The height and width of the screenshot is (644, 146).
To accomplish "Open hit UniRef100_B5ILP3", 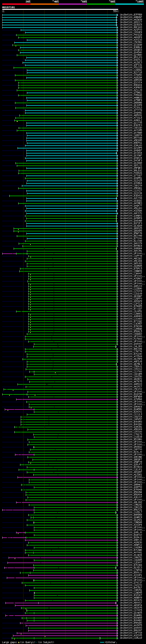I will [x=131, y=58].
